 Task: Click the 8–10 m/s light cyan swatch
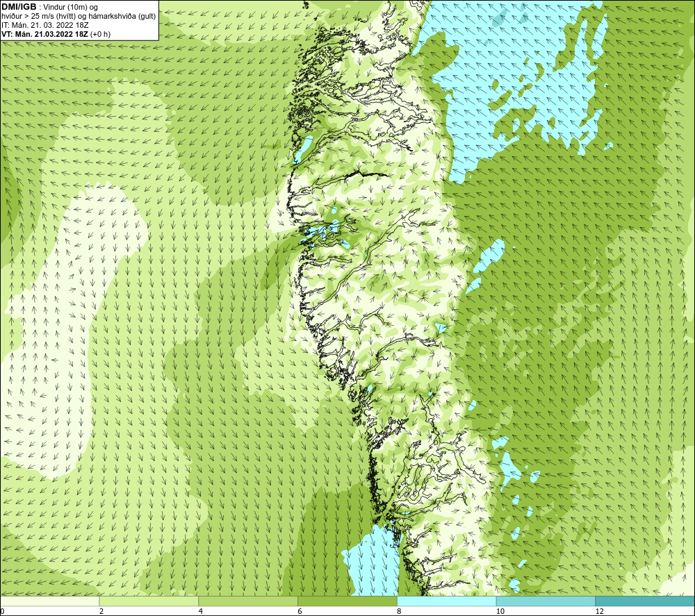[447, 601]
